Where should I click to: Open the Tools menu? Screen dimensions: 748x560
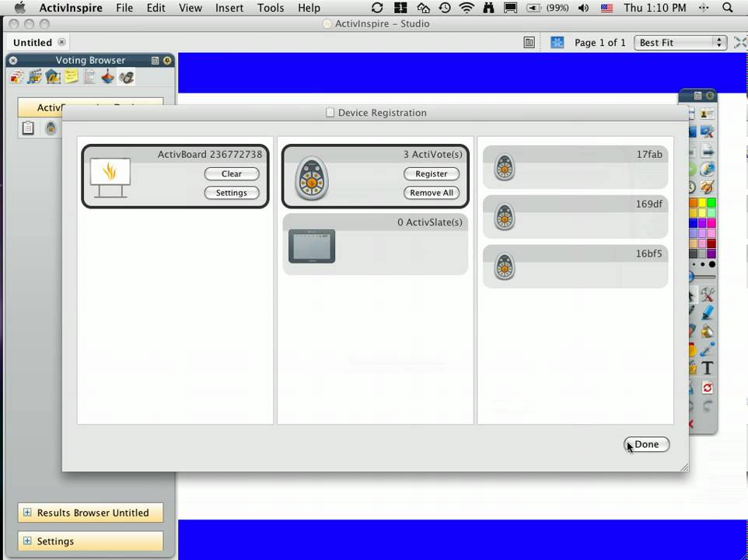click(271, 8)
